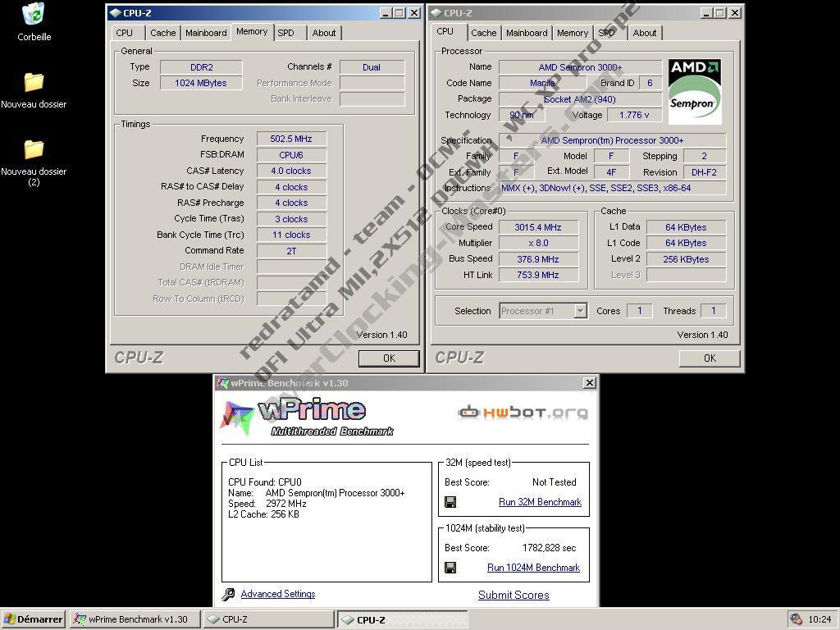This screenshot has height=630, width=840.
Task: Click the Threads count field
Action: 714,311
